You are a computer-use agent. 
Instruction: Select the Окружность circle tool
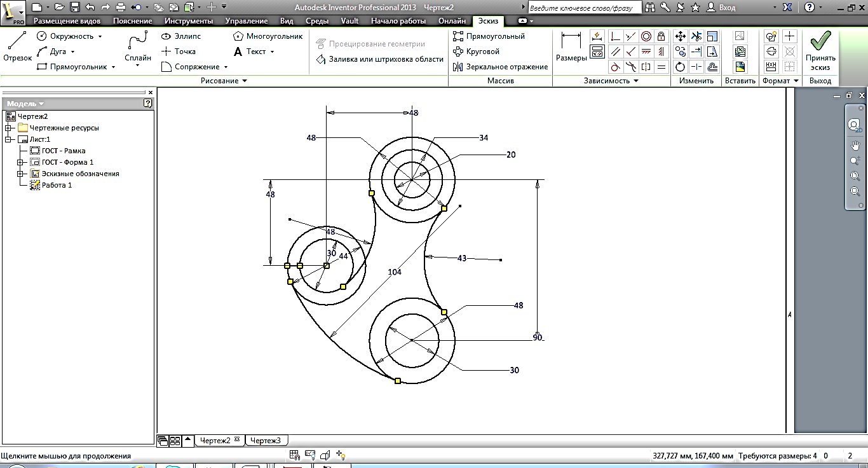[64, 36]
